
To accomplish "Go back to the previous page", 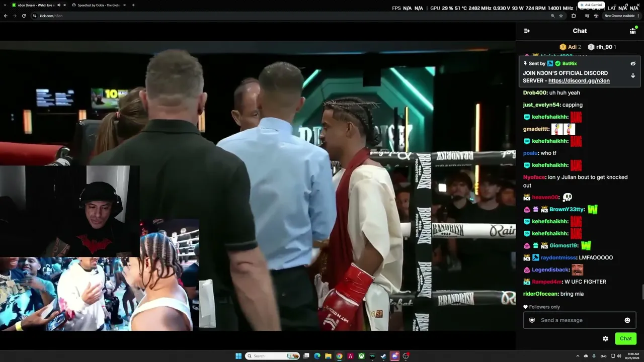I will (x=6, y=16).
